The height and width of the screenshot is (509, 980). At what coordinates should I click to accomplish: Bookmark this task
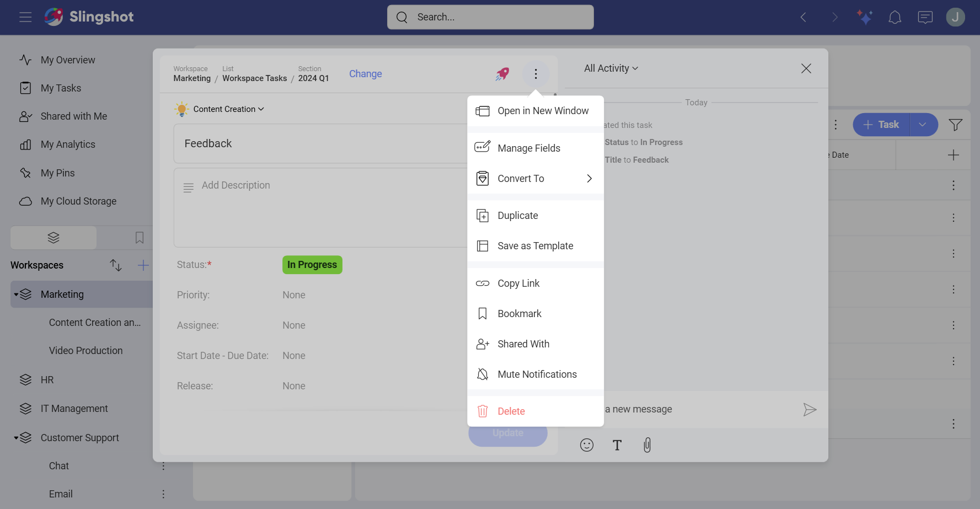[535, 314]
